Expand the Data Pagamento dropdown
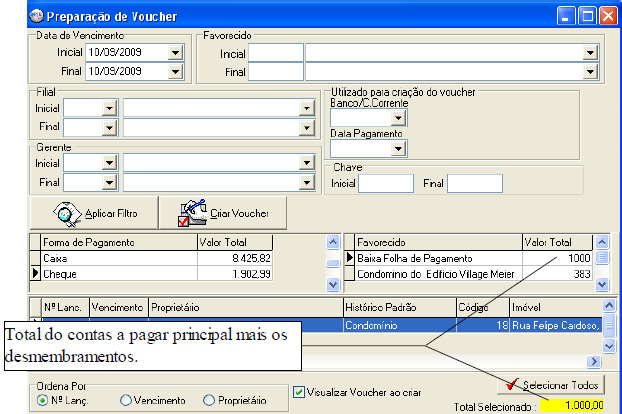The width and height of the screenshot is (622, 414). point(397,149)
